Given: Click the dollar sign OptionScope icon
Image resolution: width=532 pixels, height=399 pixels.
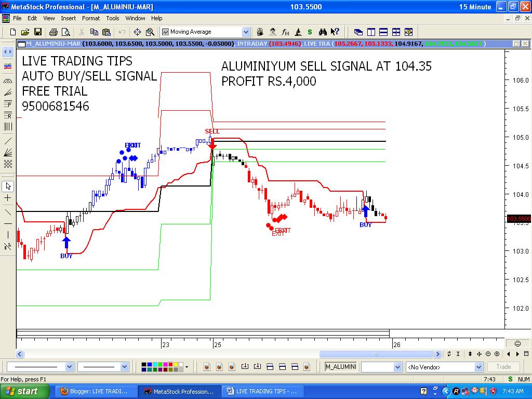Looking at the screenshot, I should tap(310, 32).
